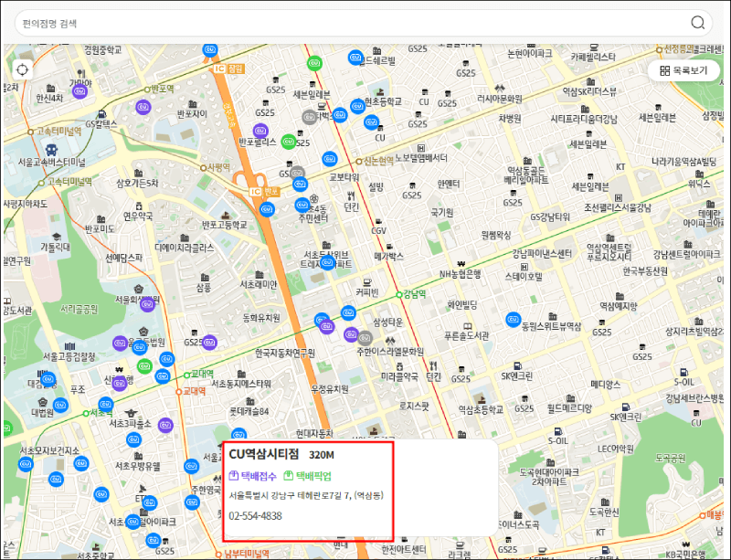Viewport: 731px width, 560px height.
Task: Select the 택배픽업 label in store card
Action: click(307, 476)
